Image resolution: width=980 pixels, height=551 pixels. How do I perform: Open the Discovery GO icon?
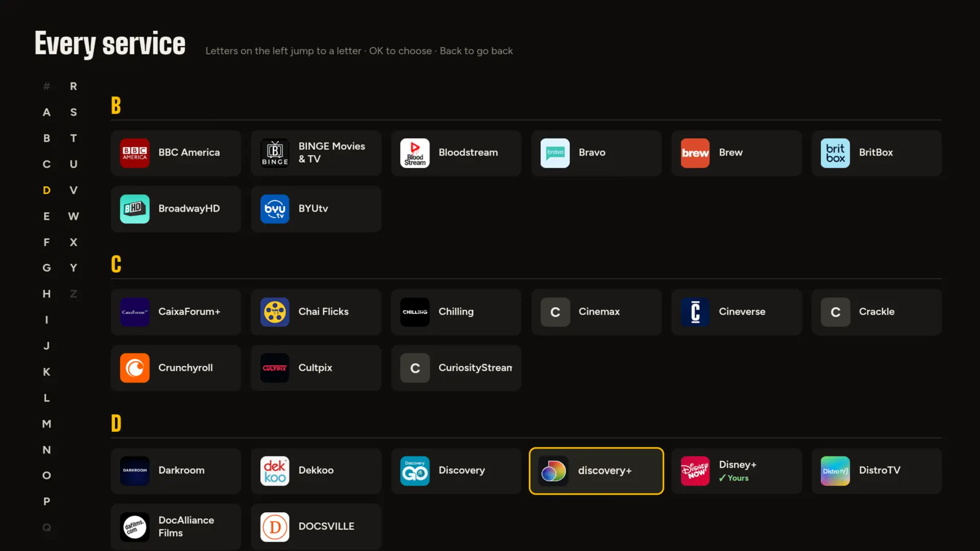[x=415, y=471]
